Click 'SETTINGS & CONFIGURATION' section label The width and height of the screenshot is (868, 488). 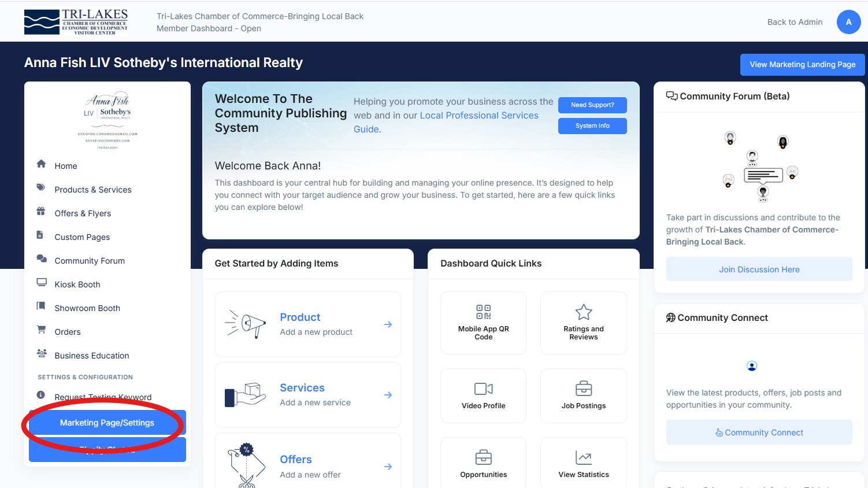pyautogui.click(x=86, y=377)
